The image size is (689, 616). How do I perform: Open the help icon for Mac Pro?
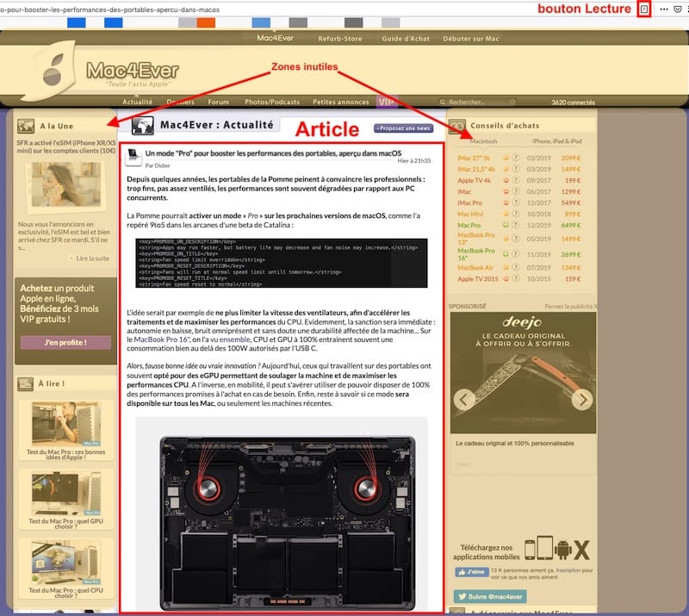click(x=516, y=225)
